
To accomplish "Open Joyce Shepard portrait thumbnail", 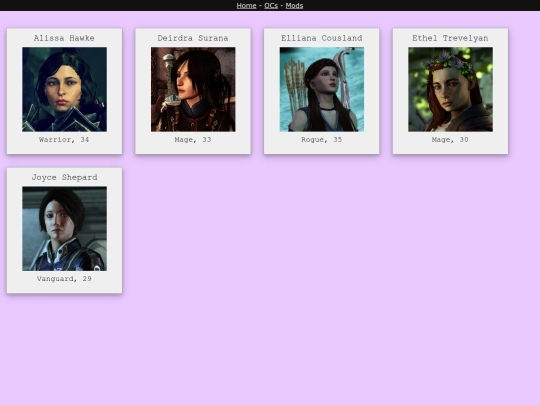I will click(x=64, y=229).
